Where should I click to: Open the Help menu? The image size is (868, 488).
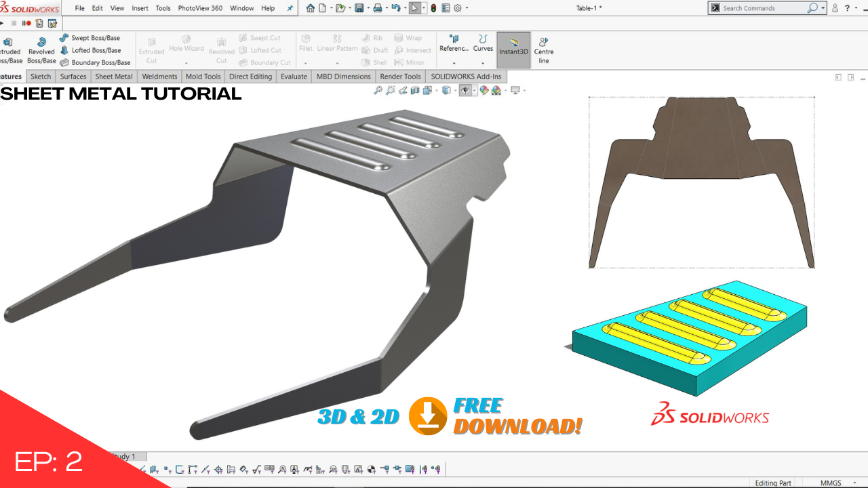tap(269, 8)
